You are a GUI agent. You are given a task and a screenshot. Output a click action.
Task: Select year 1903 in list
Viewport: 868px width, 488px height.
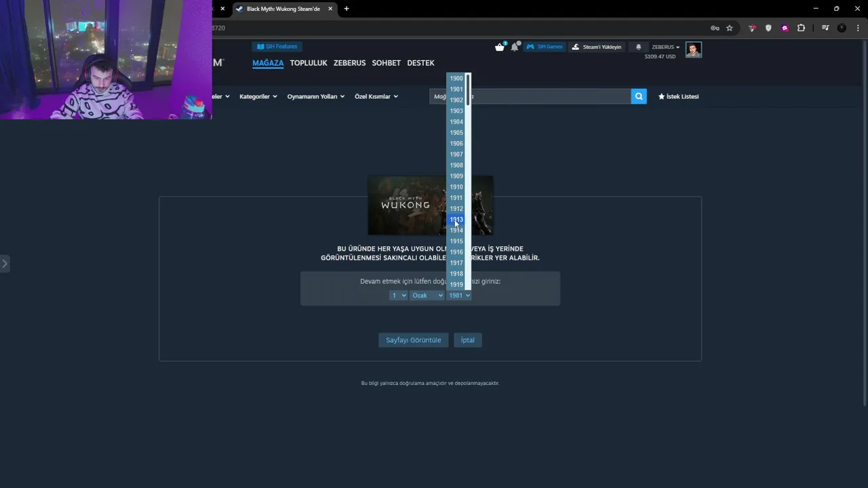[x=456, y=111]
